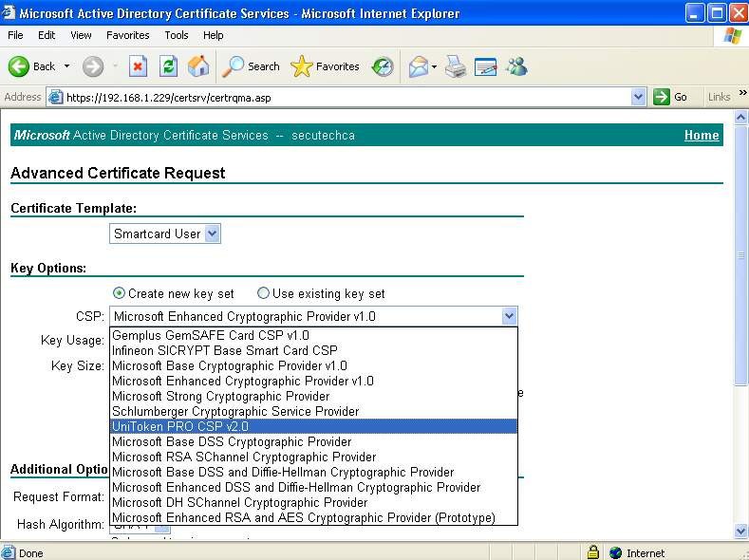Expand the Links toolbar chevron
The height and width of the screenshot is (560, 749).
[x=742, y=93]
